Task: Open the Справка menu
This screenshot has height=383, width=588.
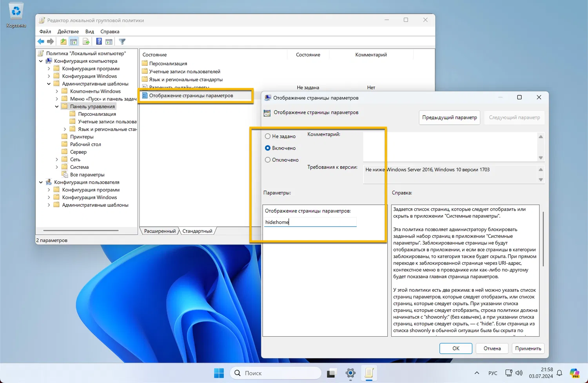Action: coord(110,31)
